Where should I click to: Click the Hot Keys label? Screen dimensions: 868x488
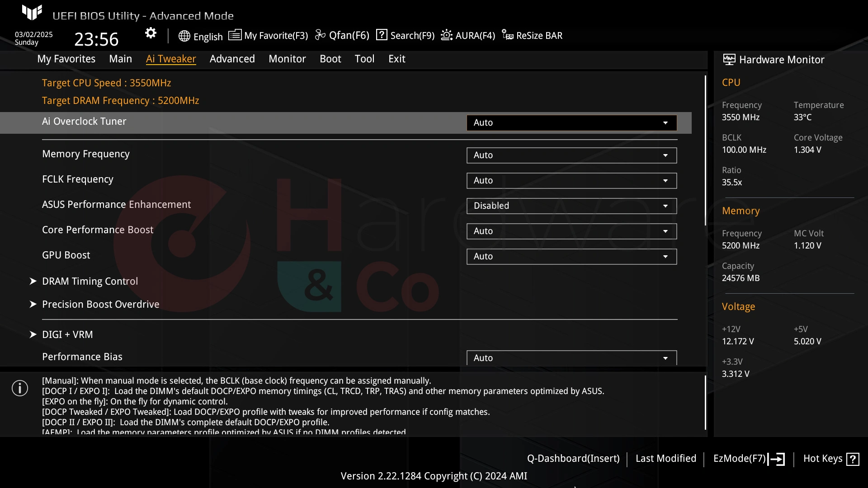823,459
